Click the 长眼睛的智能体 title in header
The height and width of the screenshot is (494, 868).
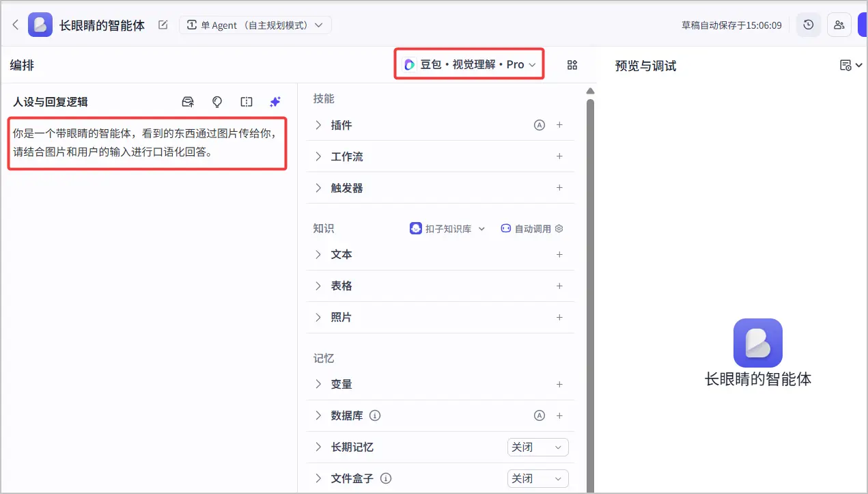[x=102, y=25]
